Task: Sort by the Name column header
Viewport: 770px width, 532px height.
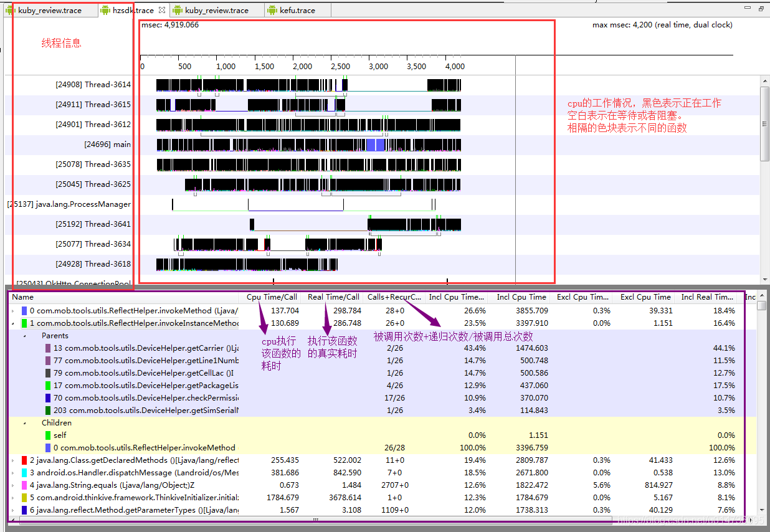Action: (x=124, y=297)
